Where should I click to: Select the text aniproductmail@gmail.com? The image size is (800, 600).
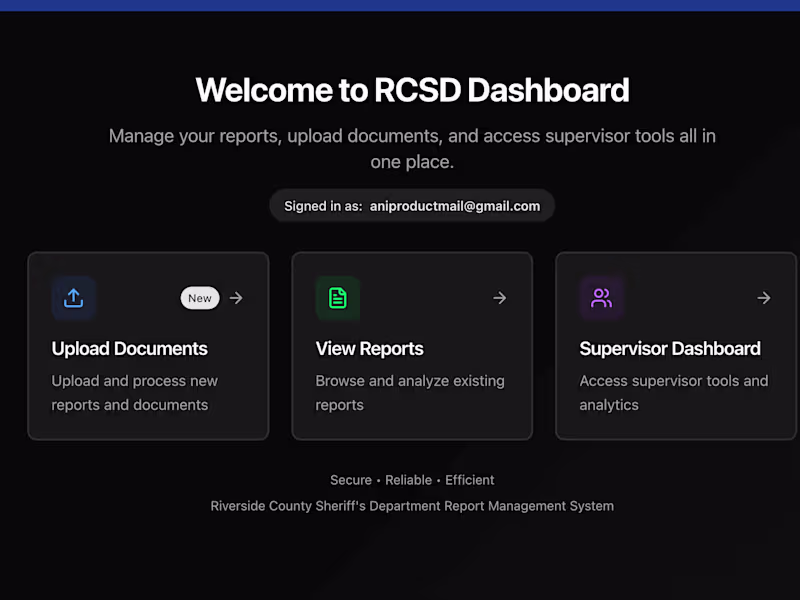click(x=455, y=205)
